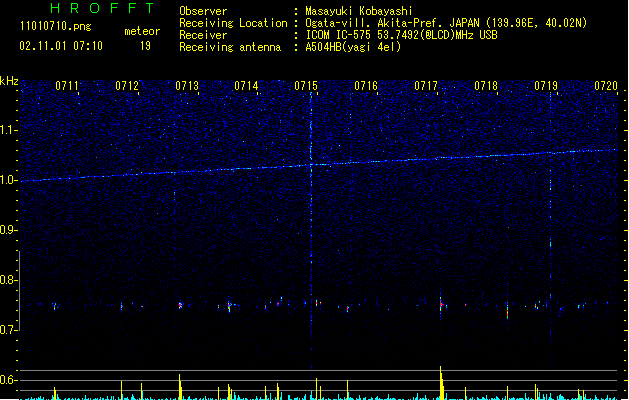Click observer name Masayuki Kobayashi
Screen dimensions: 629x400
point(358,11)
